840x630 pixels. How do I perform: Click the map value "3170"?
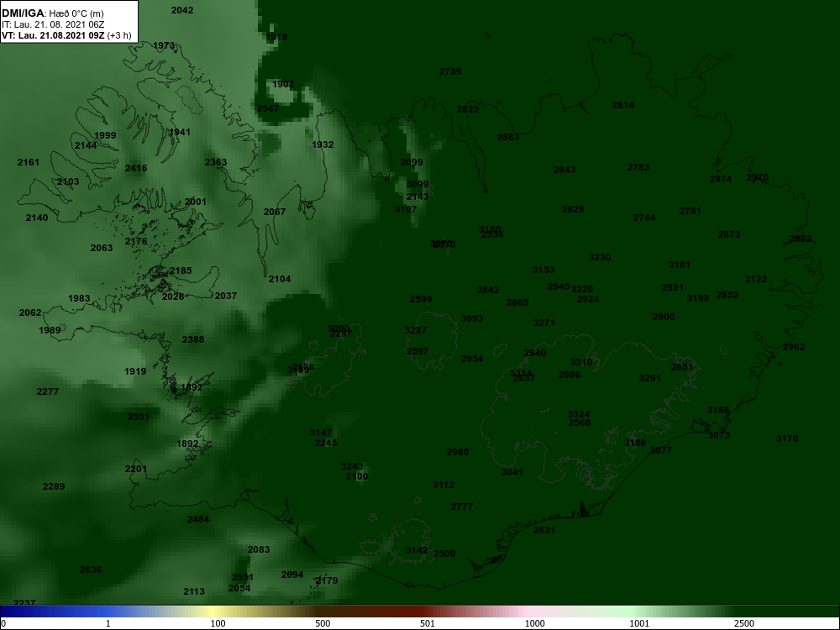(x=787, y=438)
